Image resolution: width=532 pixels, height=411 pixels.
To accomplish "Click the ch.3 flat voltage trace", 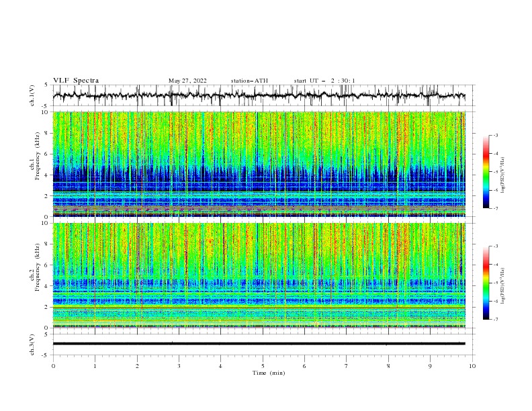I will pyautogui.click(x=259, y=344).
